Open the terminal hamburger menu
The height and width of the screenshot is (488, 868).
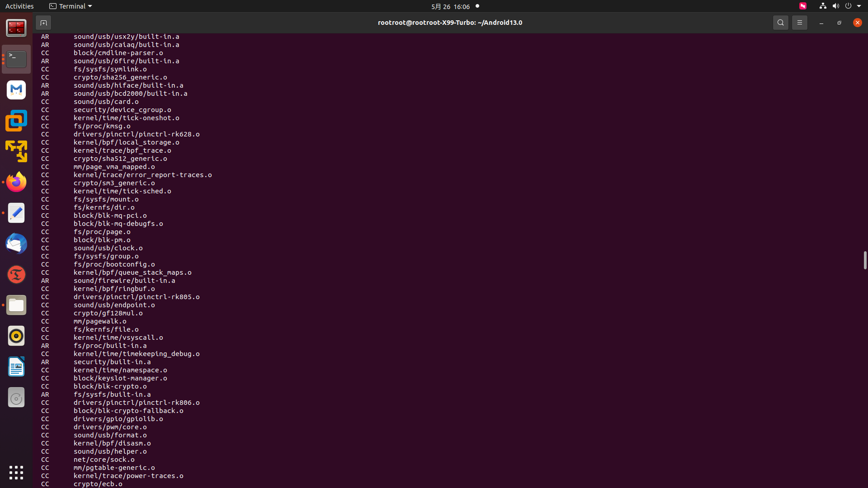click(x=799, y=23)
